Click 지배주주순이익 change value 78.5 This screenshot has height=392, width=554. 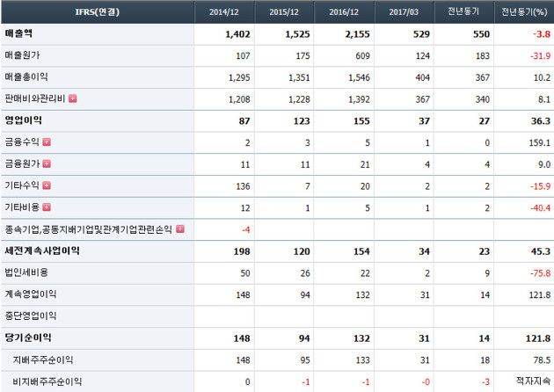542,360
